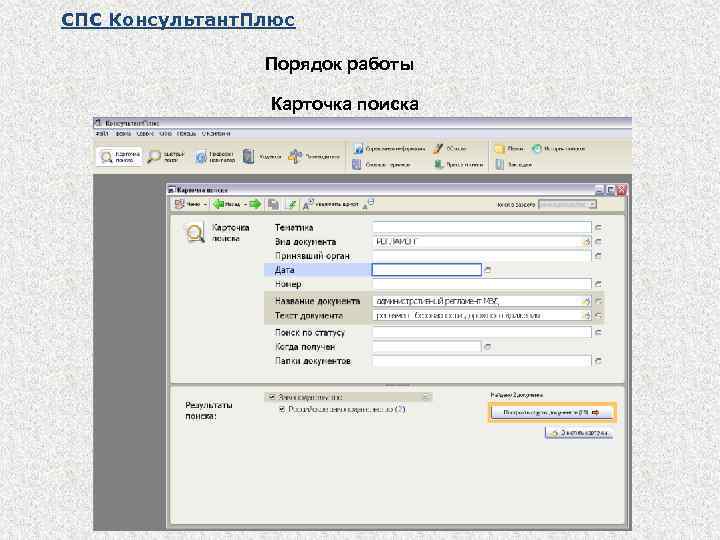Image resolution: width=720 pixels, height=540 pixels.
Task: Expand the Назад history dropdown arrow
Action: [x=245, y=204]
